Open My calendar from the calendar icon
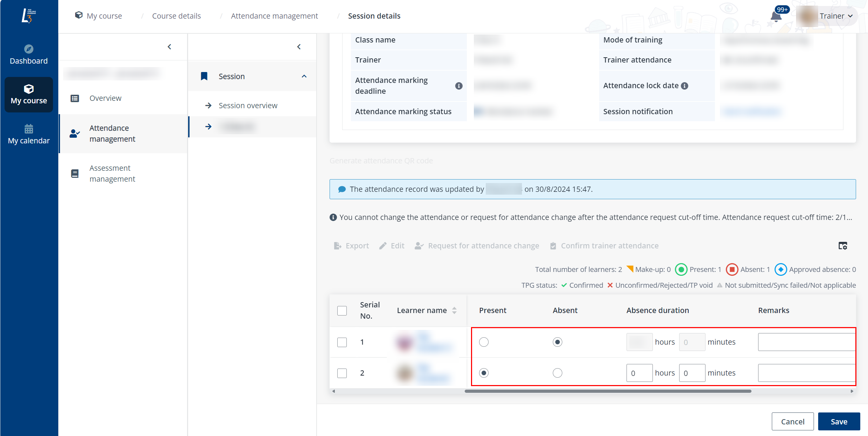The width and height of the screenshot is (868, 436). click(x=29, y=129)
